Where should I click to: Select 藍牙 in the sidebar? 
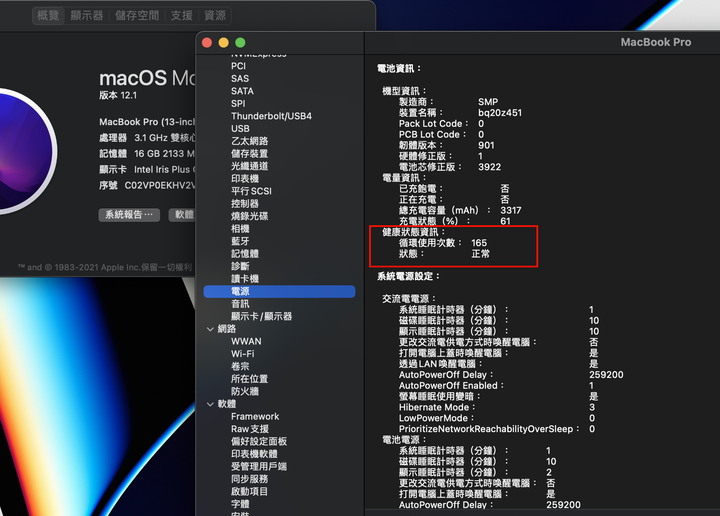[240, 241]
